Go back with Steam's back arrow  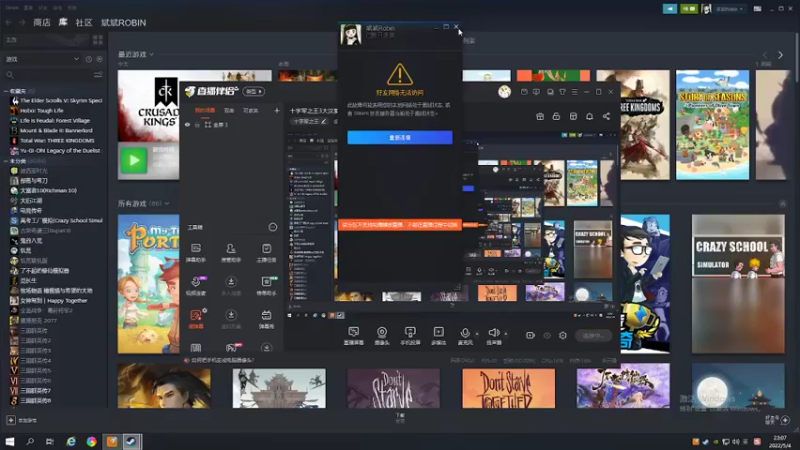tap(9, 22)
